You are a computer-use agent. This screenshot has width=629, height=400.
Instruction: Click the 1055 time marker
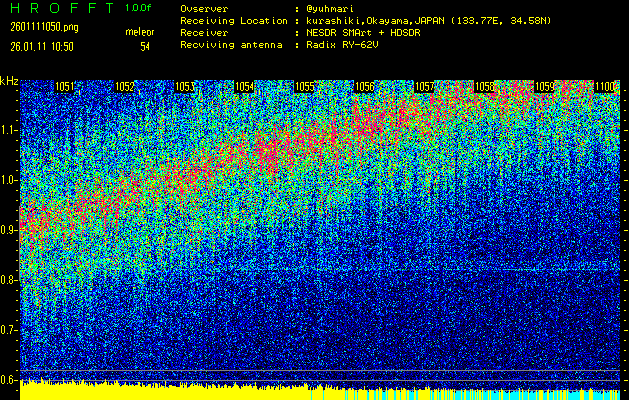[x=305, y=87]
